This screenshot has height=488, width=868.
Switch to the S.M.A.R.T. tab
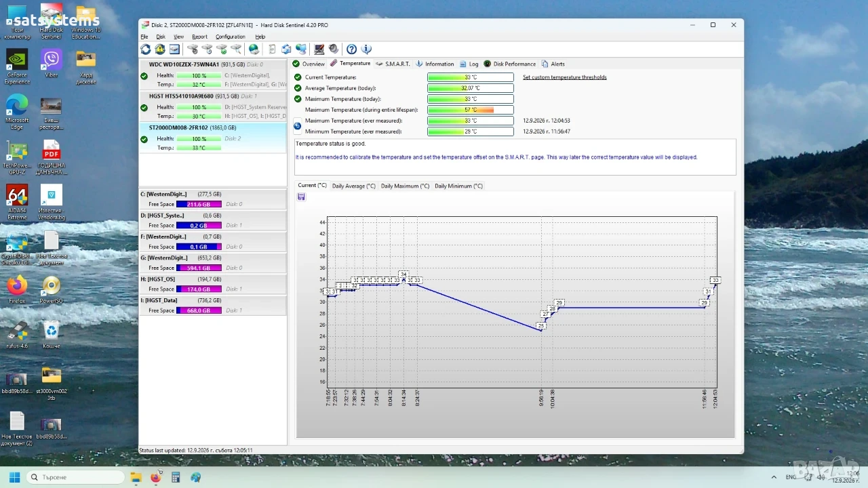pyautogui.click(x=393, y=64)
